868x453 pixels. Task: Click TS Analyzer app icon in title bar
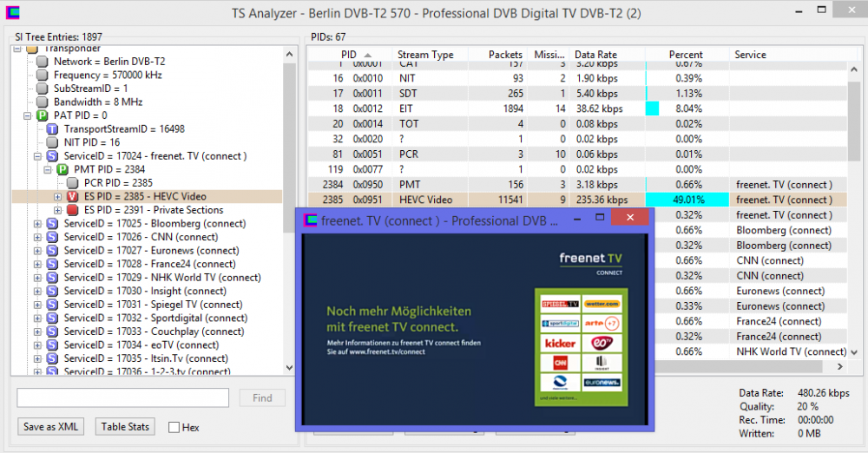(x=12, y=13)
